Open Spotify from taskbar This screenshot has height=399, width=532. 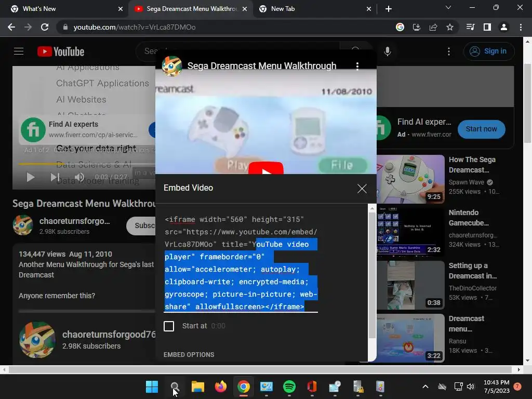tap(289, 387)
